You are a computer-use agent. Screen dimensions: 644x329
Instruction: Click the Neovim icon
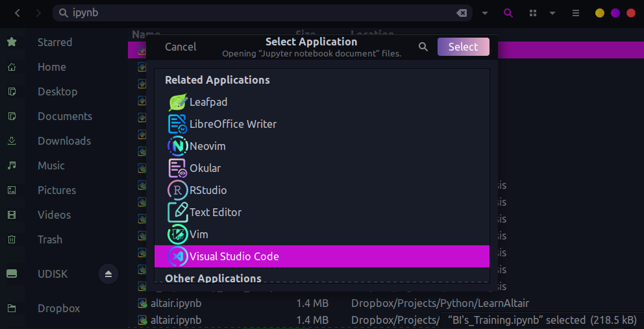click(x=178, y=146)
